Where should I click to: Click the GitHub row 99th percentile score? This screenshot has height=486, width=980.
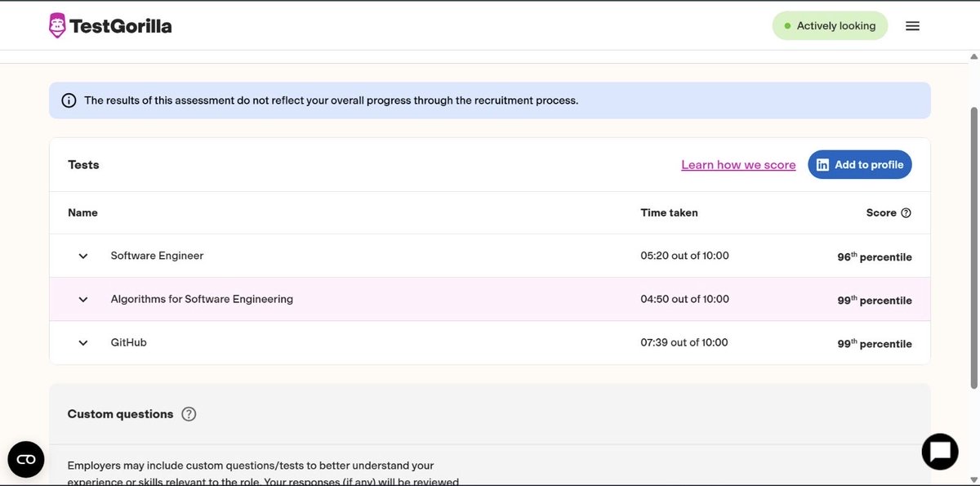click(x=875, y=343)
